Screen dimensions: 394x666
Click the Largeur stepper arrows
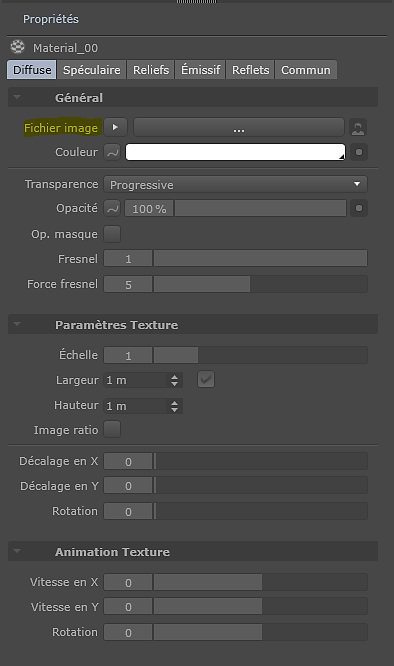tap(174, 380)
